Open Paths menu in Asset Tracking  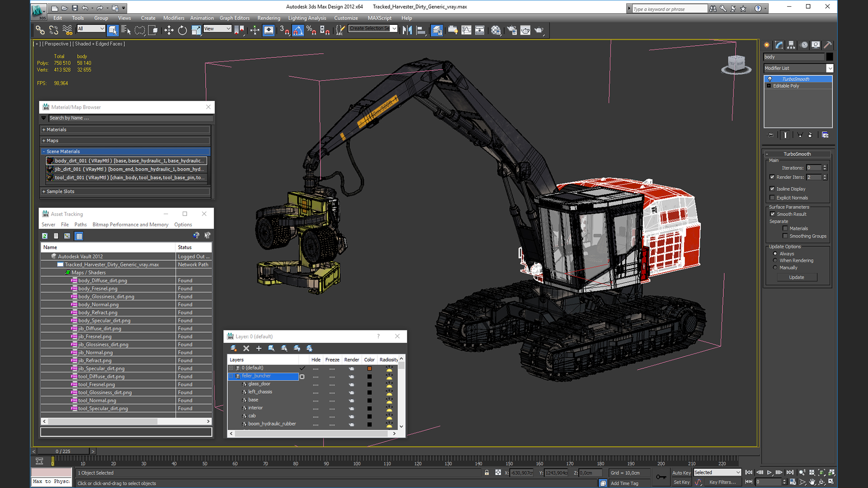point(80,225)
